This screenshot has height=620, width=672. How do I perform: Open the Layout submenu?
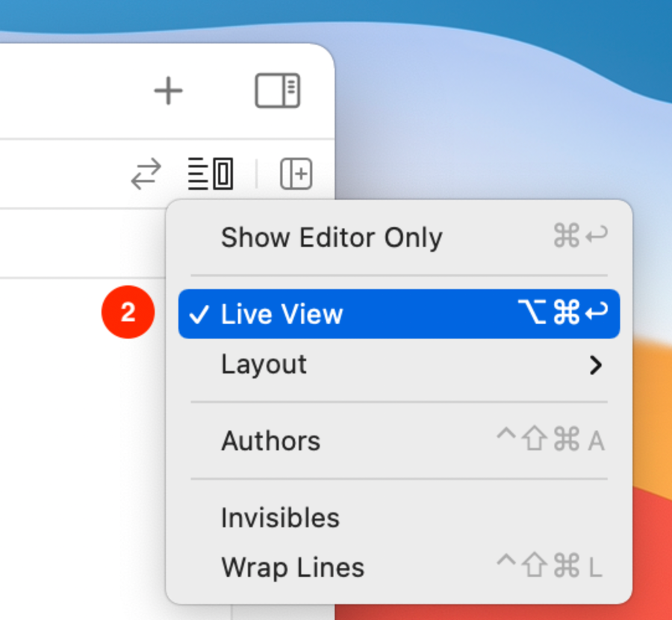[264, 365]
